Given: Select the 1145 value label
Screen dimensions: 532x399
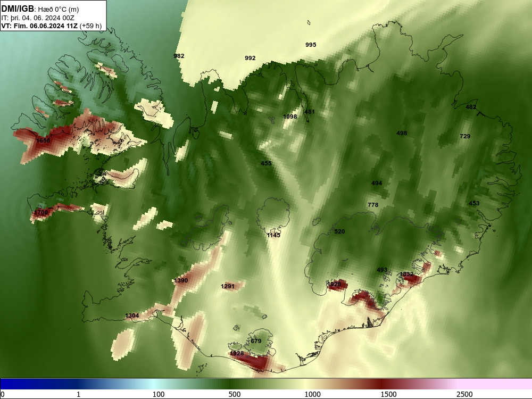Looking at the screenshot, I should point(273,235).
